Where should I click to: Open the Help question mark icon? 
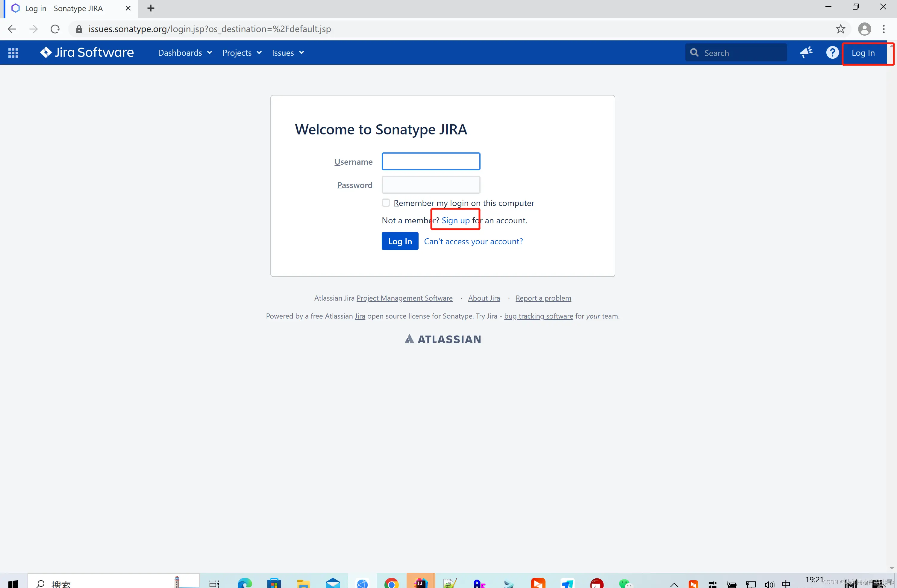[832, 52]
